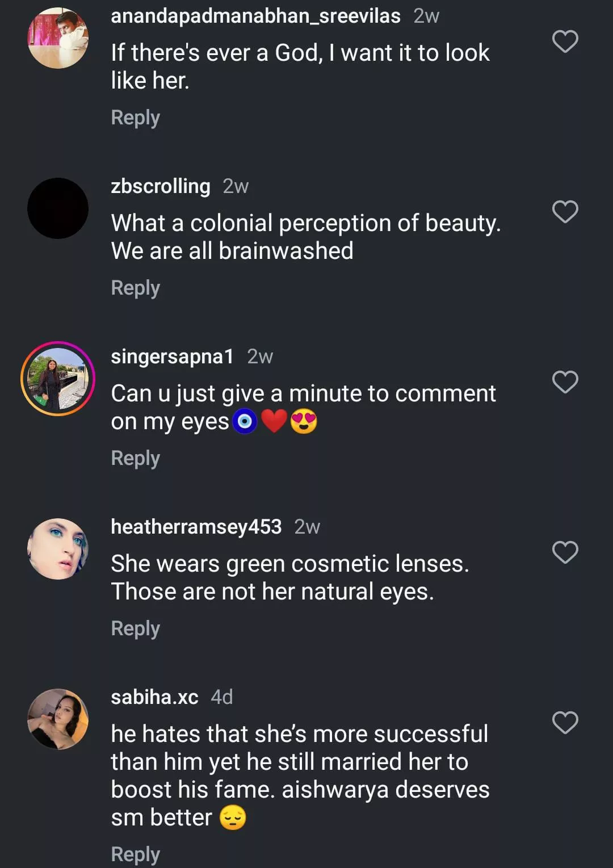
Task: Open the anandapadmanabhan_sreevilas username link
Action: [x=255, y=16]
